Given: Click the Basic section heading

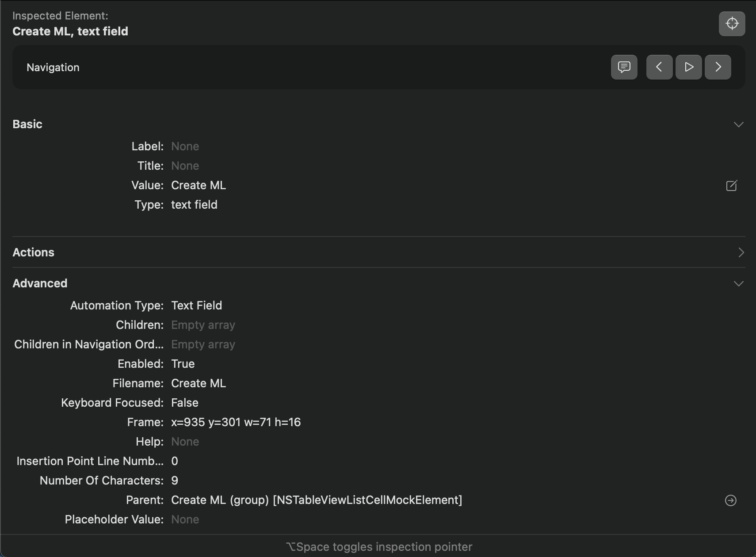Looking at the screenshot, I should click(x=27, y=124).
